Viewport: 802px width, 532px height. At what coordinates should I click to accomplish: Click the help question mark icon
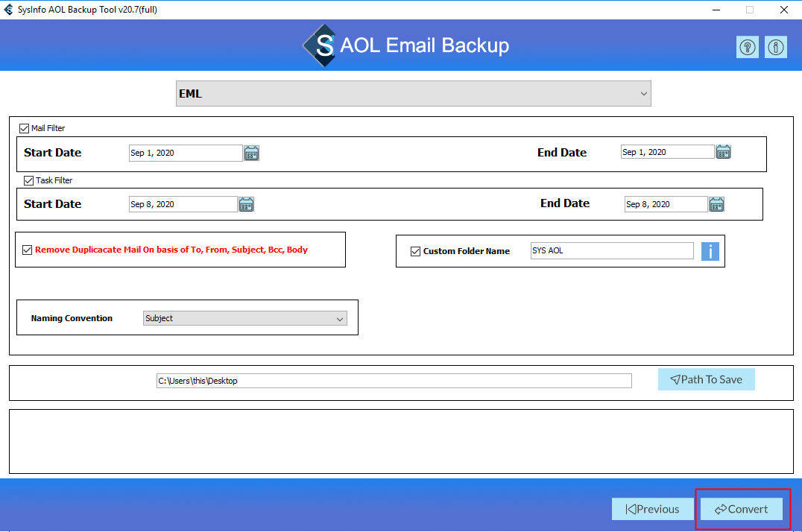click(x=747, y=48)
